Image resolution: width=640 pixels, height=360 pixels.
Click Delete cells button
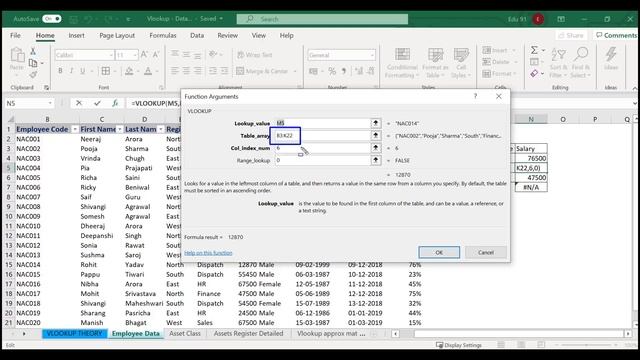tap(496, 62)
